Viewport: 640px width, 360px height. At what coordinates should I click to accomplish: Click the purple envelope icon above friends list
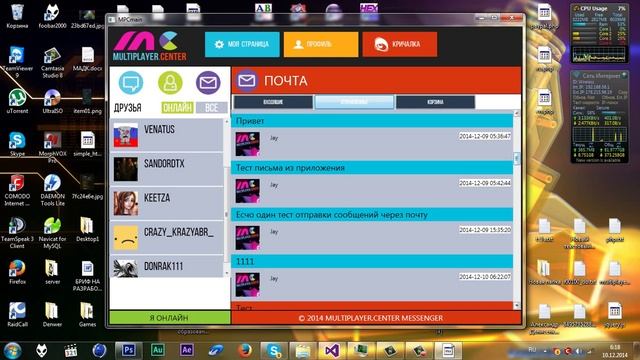[208, 83]
